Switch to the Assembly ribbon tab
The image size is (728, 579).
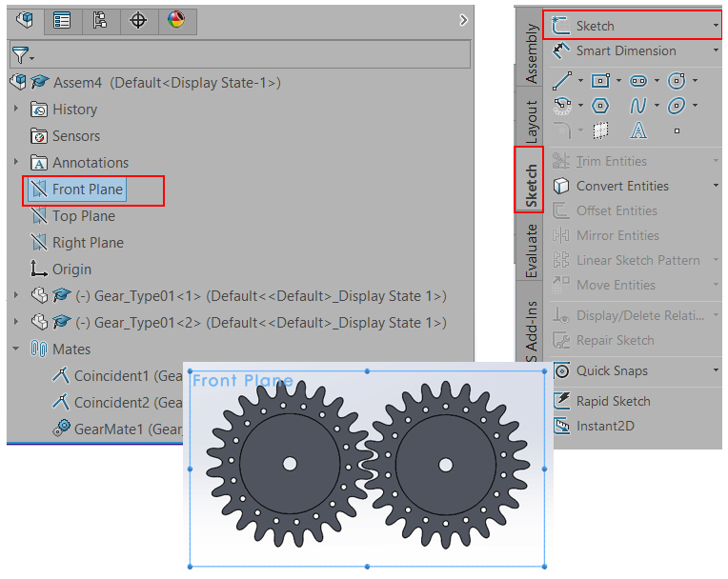coord(530,52)
